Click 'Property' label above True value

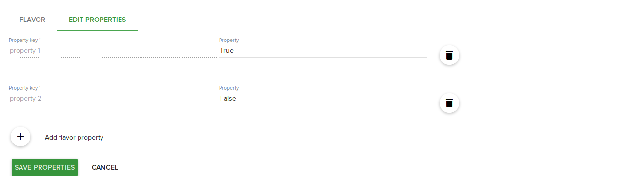tap(229, 40)
